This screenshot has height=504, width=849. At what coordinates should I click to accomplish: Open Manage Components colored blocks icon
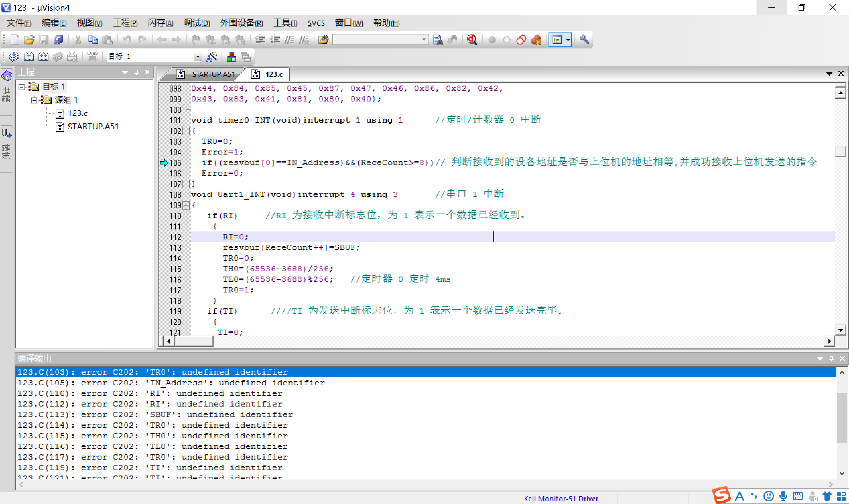pyautogui.click(x=231, y=56)
